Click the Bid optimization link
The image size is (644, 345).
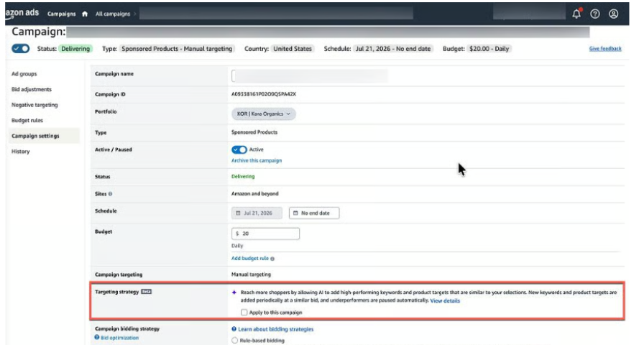point(119,338)
